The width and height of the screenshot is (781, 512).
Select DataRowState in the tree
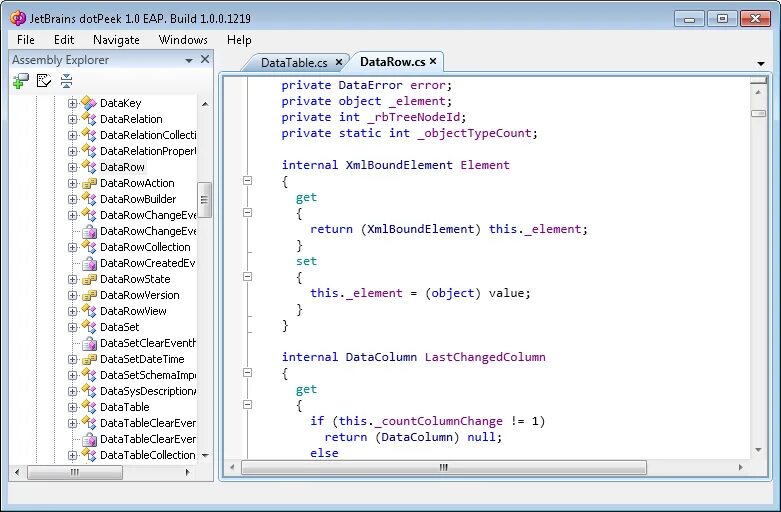(x=135, y=279)
